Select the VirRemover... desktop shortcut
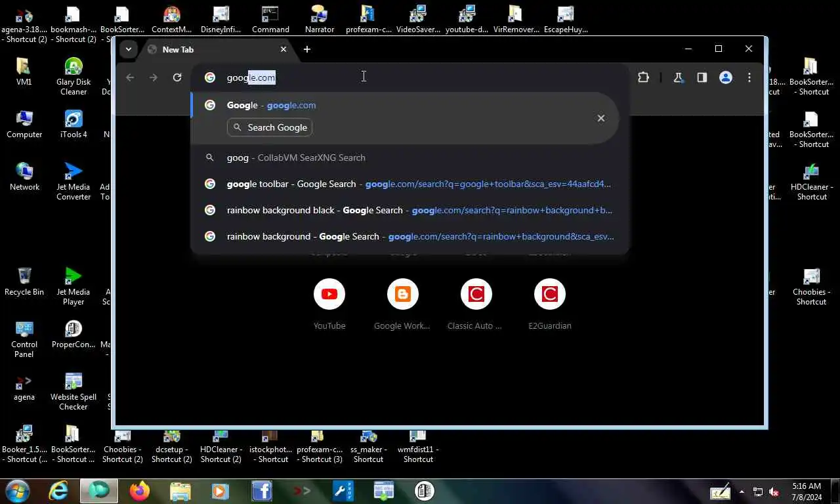 516,20
